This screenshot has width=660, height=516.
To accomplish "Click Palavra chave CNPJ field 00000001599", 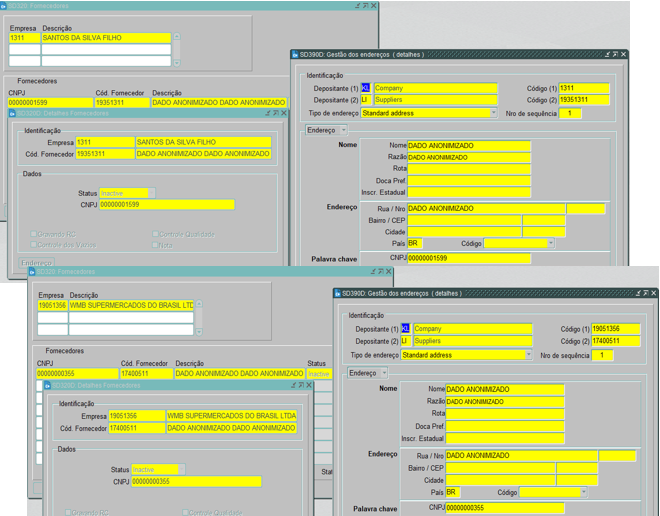I will (x=469, y=258).
